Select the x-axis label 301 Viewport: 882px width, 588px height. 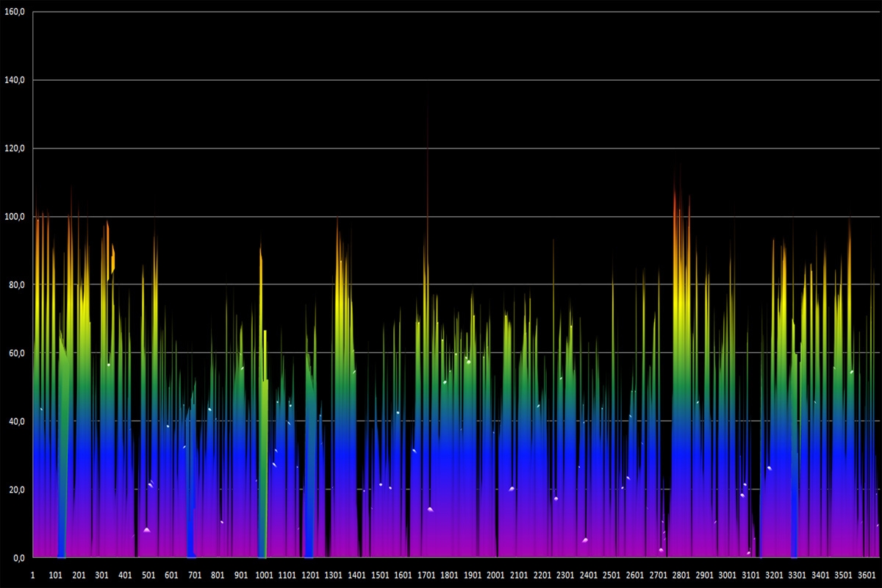click(x=102, y=576)
